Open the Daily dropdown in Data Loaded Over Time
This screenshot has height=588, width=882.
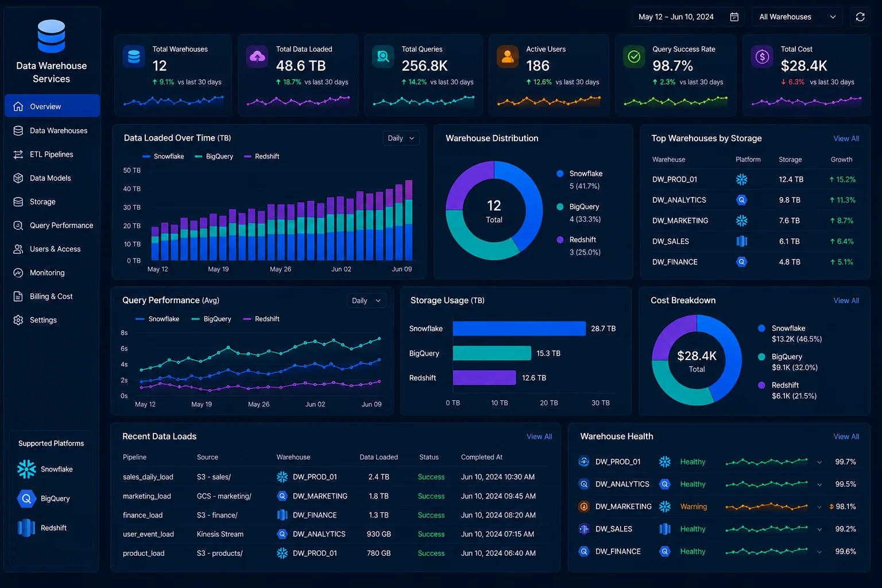click(x=401, y=138)
